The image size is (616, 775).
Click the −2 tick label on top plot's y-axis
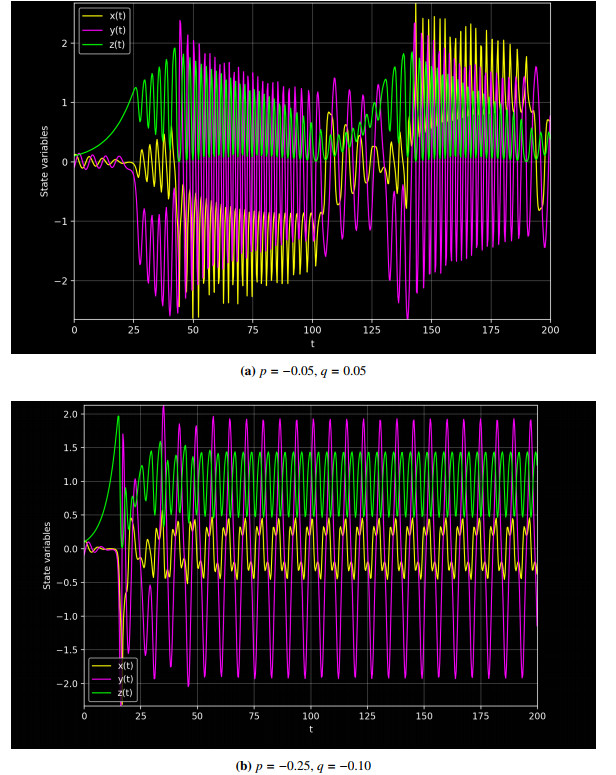pos(62,280)
